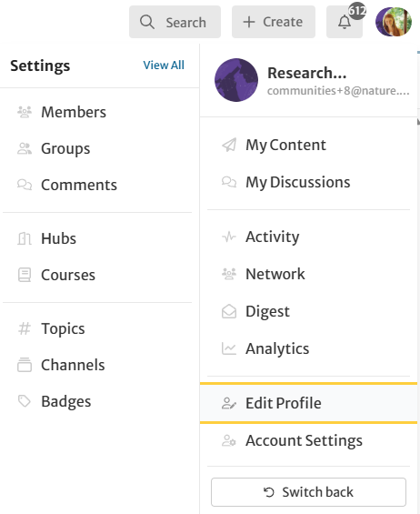Image resolution: width=420 pixels, height=514 pixels.
Task: Open the Activity pulse icon
Action: pos(229,237)
